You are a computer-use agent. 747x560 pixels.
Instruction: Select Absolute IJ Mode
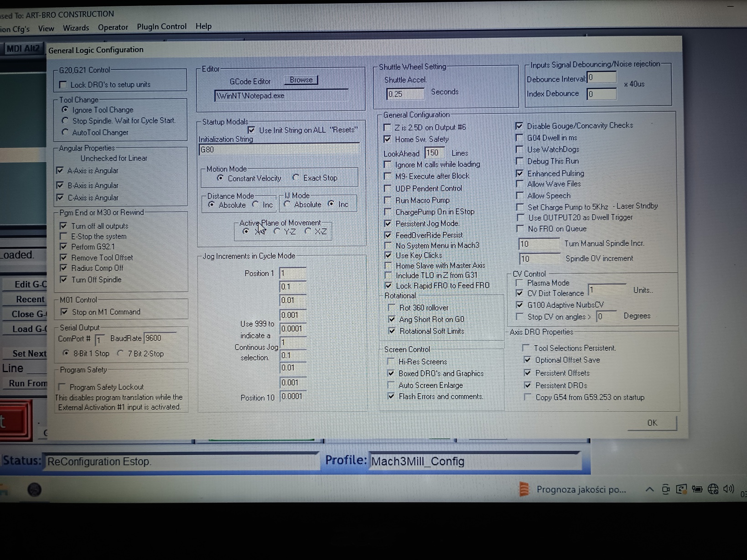coord(287,204)
